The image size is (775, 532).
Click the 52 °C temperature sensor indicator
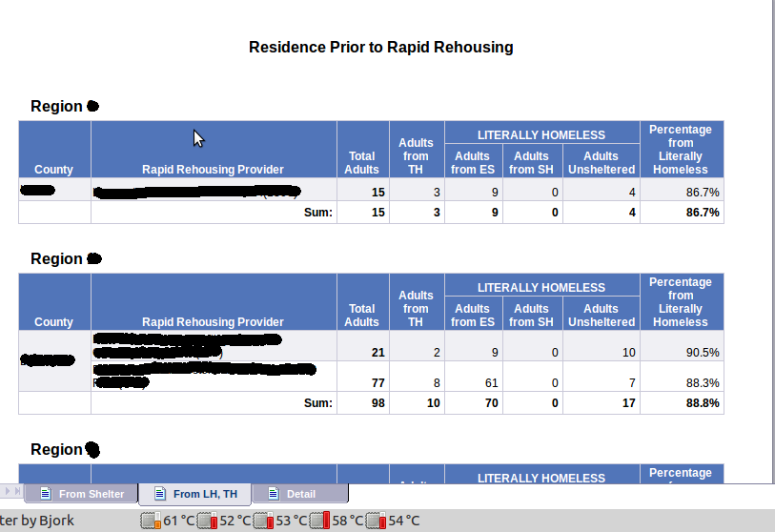click(x=224, y=521)
